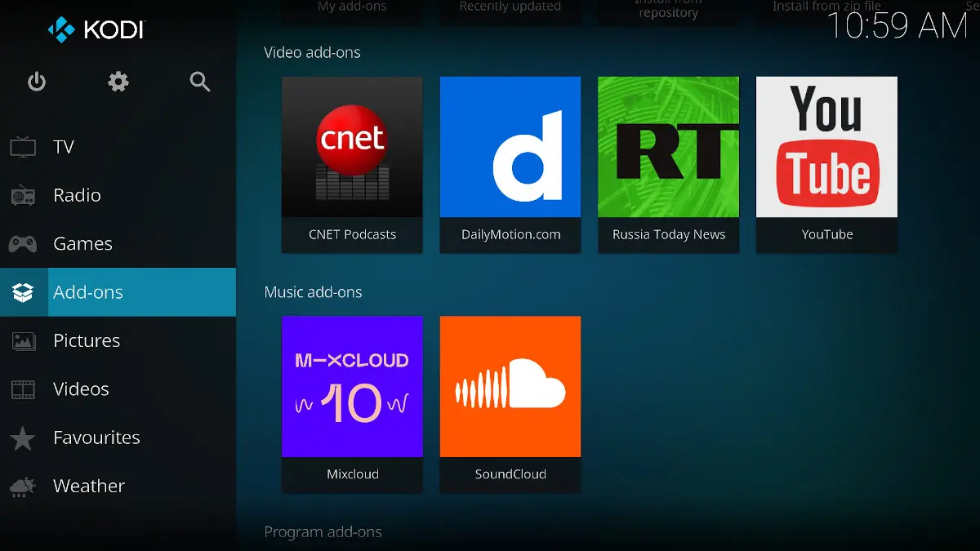Image resolution: width=980 pixels, height=551 pixels.
Task: Click the Add-ons box icon
Action: [x=23, y=292]
